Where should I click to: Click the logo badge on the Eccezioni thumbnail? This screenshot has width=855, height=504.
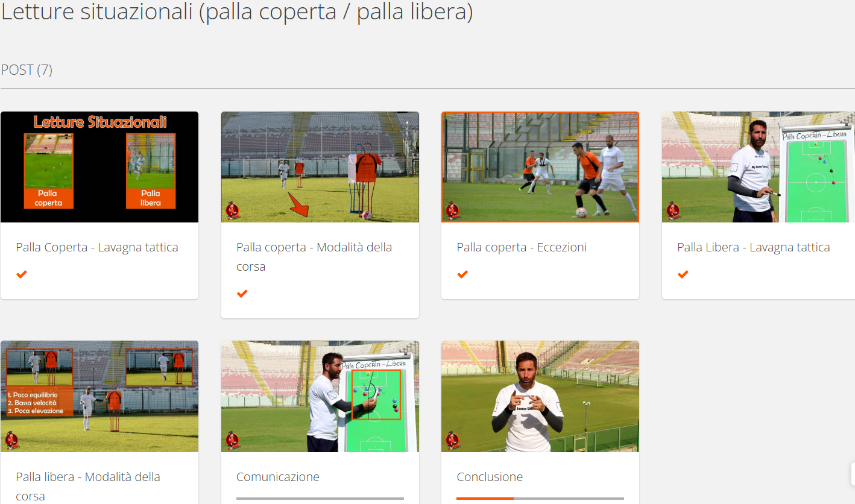[453, 211]
